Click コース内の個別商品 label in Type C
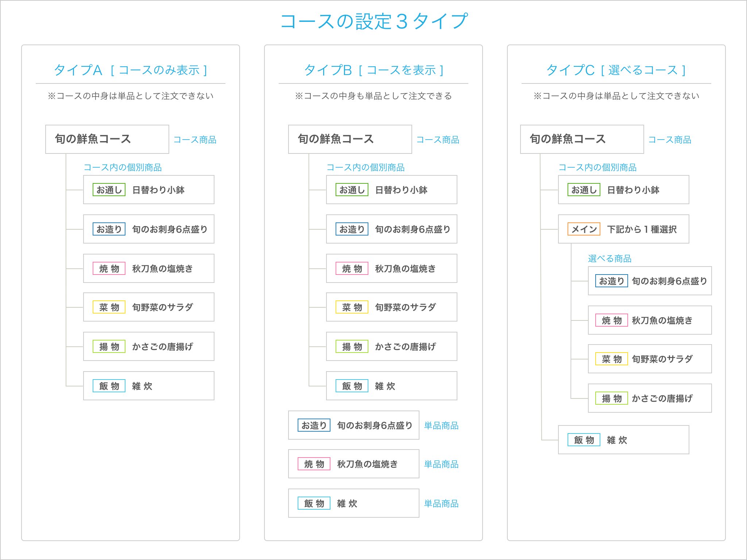 click(x=597, y=167)
